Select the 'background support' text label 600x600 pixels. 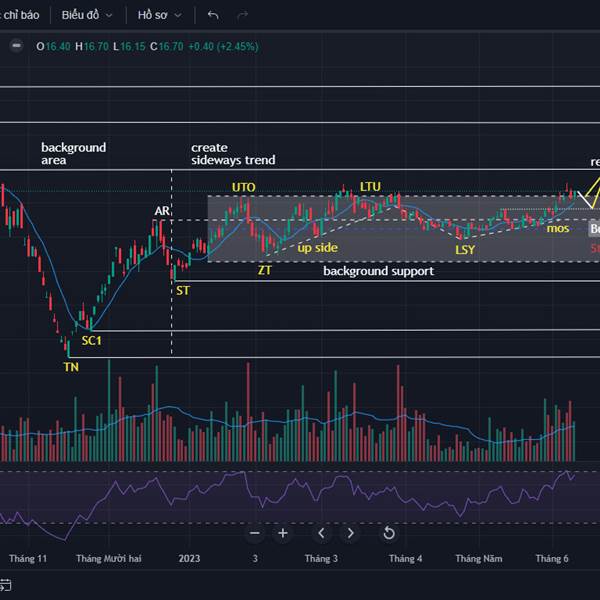[378, 271]
